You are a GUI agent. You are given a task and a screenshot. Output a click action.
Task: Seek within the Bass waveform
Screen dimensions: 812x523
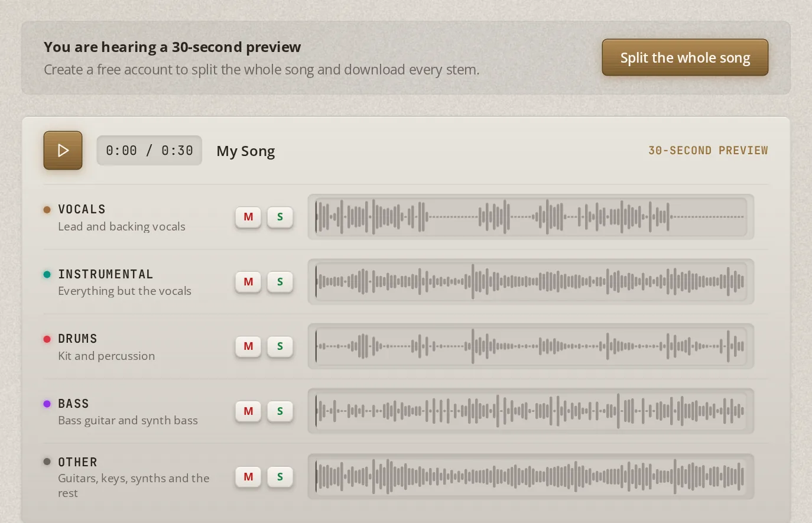point(531,411)
